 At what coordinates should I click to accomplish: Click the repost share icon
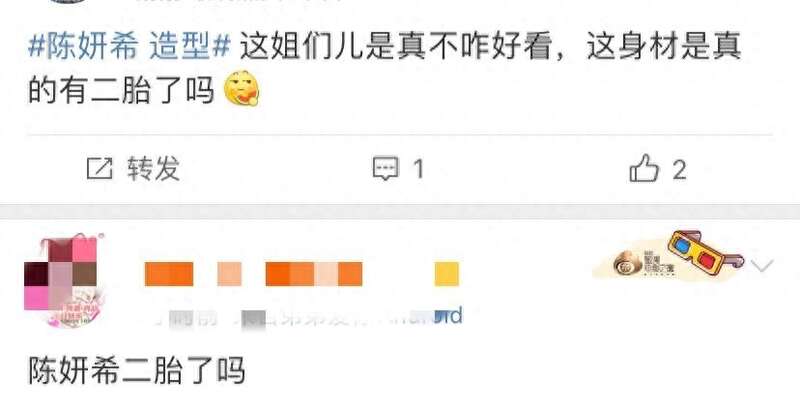coord(99,168)
